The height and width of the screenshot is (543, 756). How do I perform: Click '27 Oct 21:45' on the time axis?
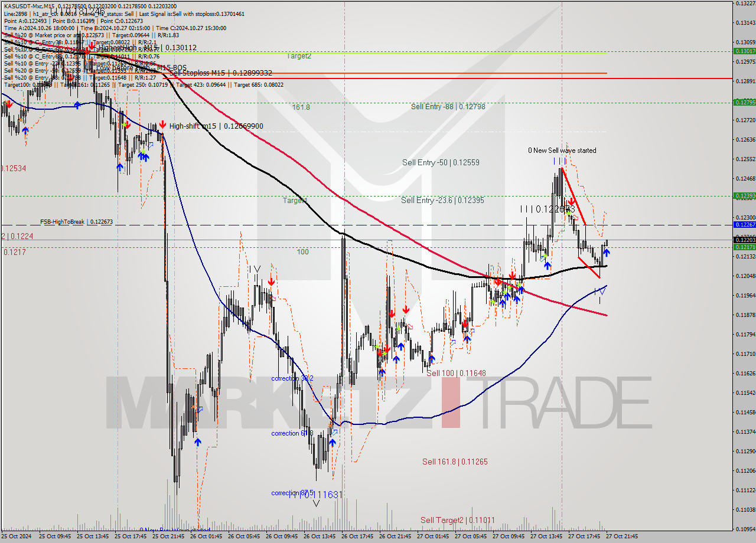coord(621,537)
